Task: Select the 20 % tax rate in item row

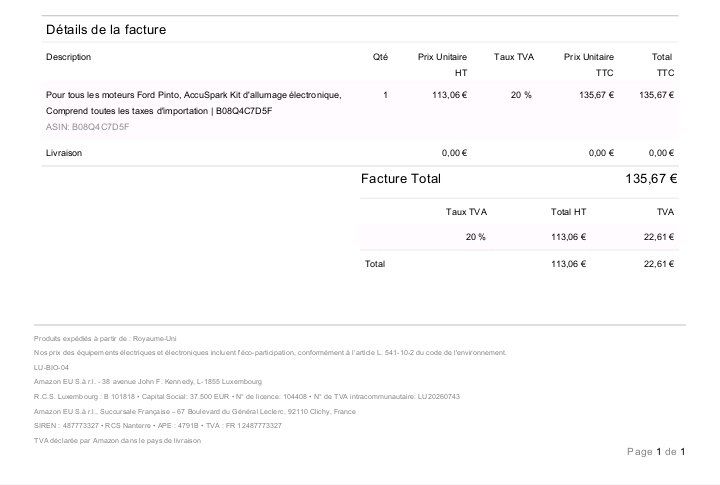Action: pos(521,95)
